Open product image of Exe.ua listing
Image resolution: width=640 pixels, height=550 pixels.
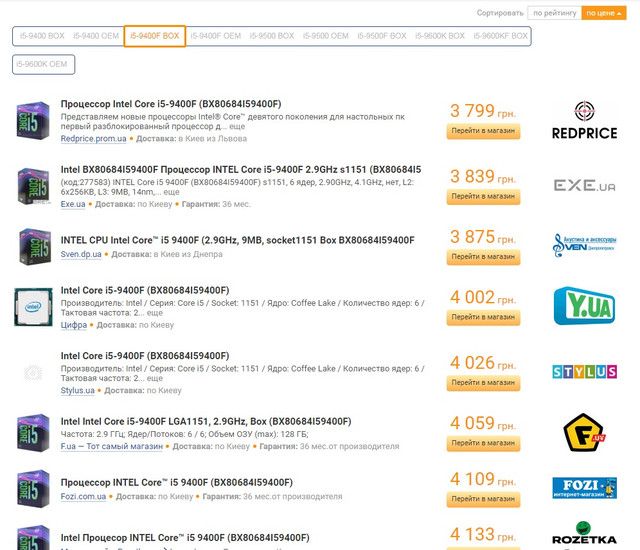click(x=34, y=186)
